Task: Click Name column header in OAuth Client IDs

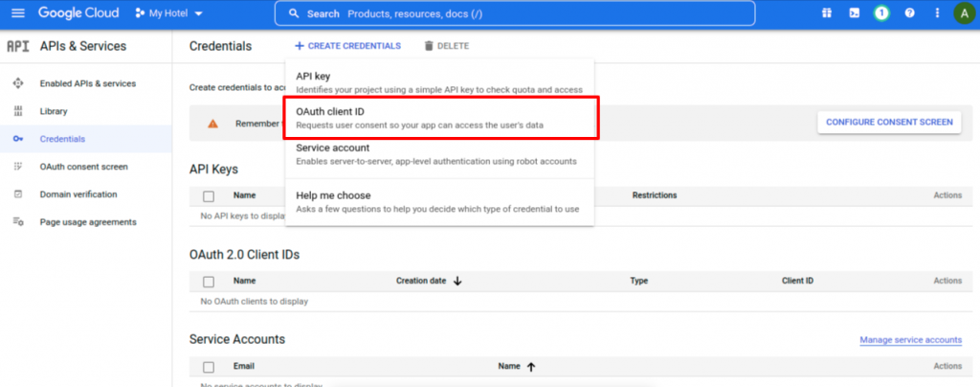Action: (x=244, y=281)
